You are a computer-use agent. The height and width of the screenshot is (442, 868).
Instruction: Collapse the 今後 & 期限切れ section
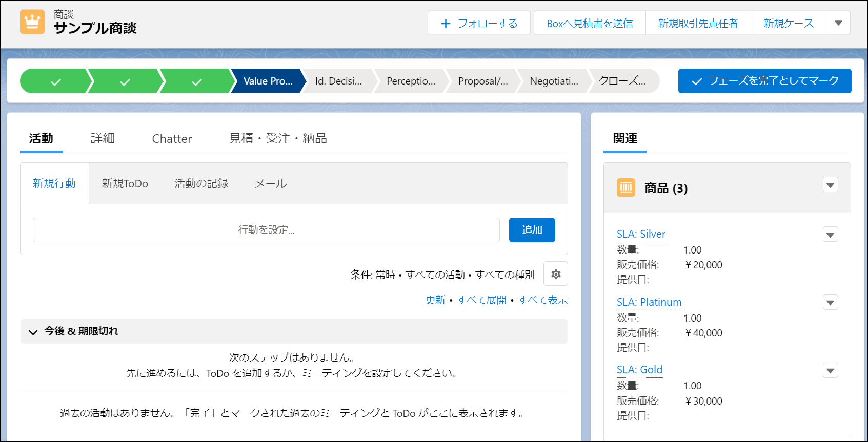click(x=33, y=332)
